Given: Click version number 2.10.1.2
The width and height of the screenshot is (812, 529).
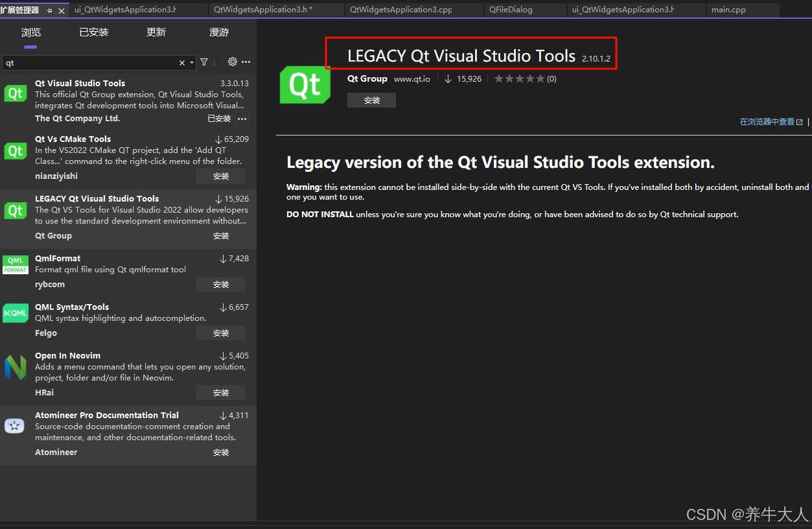Looking at the screenshot, I should [596, 58].
